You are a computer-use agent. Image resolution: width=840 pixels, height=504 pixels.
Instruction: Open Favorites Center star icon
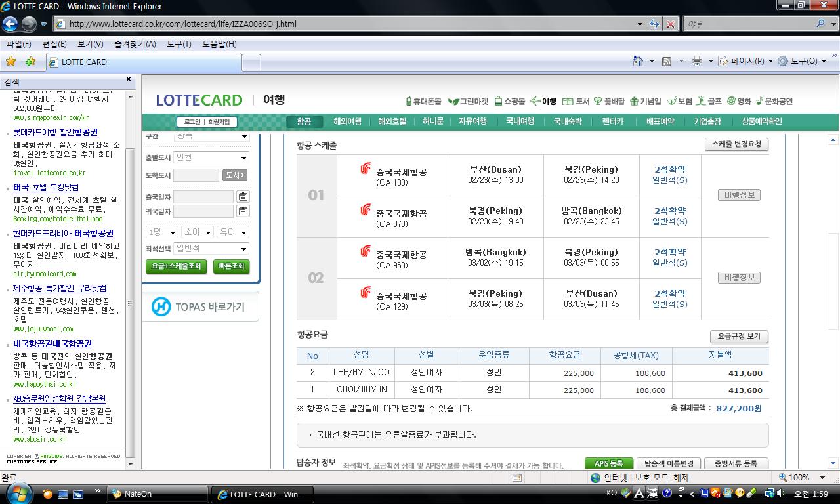(x=10, y=61)
